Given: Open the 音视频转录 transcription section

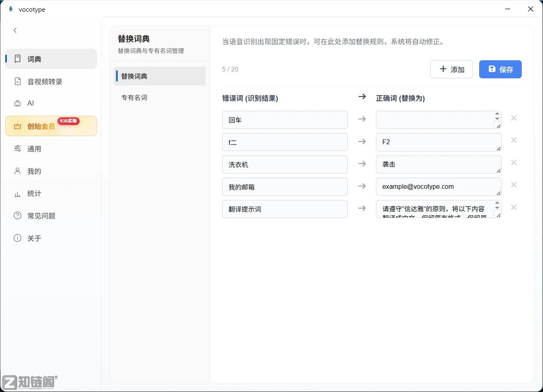Looking at the screenshot, I should pos(51,82).
